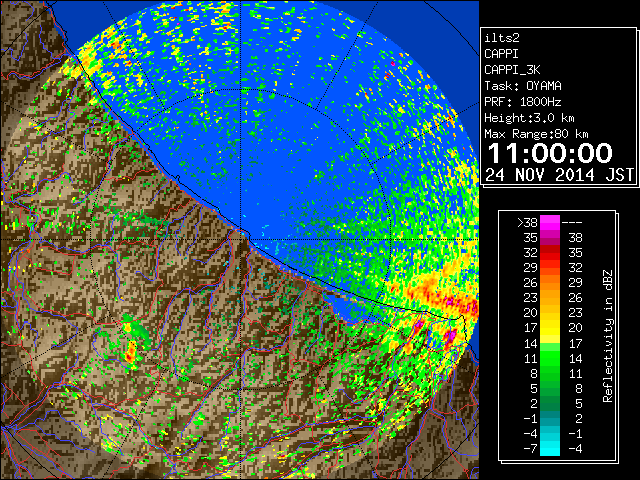
Task: Click the '24 NOV 2014 JST' date
Action: [x=559, y=175]
